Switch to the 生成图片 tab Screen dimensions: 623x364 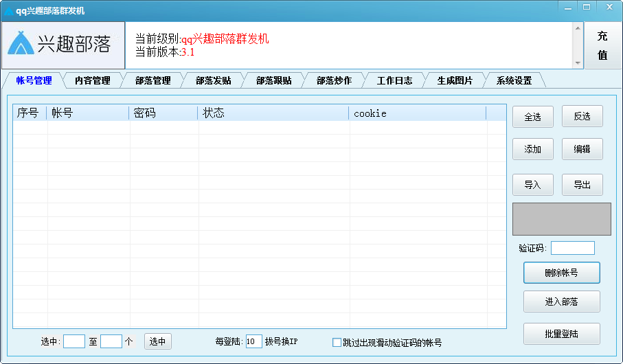[455, 80]
